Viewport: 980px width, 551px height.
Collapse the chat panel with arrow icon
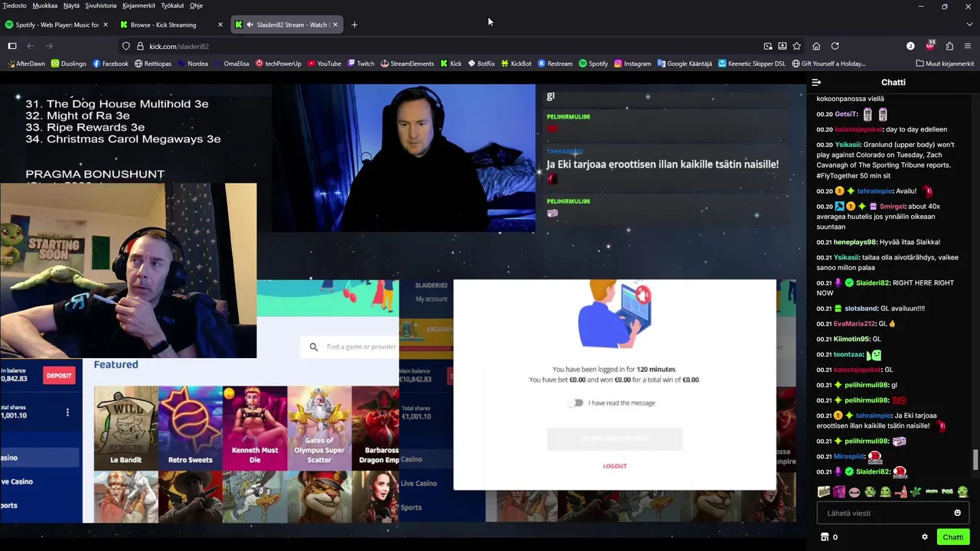point(816,82)
